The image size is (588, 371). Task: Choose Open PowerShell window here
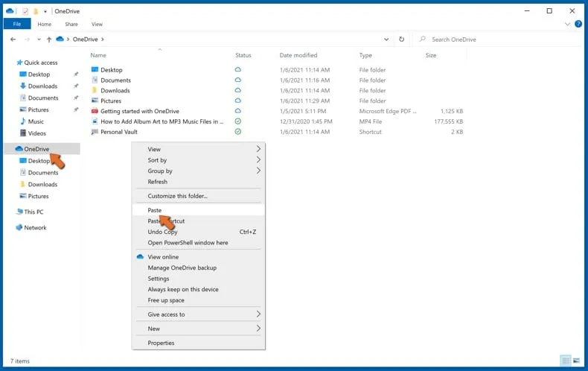pyautogui.click(x=199, y=243)
